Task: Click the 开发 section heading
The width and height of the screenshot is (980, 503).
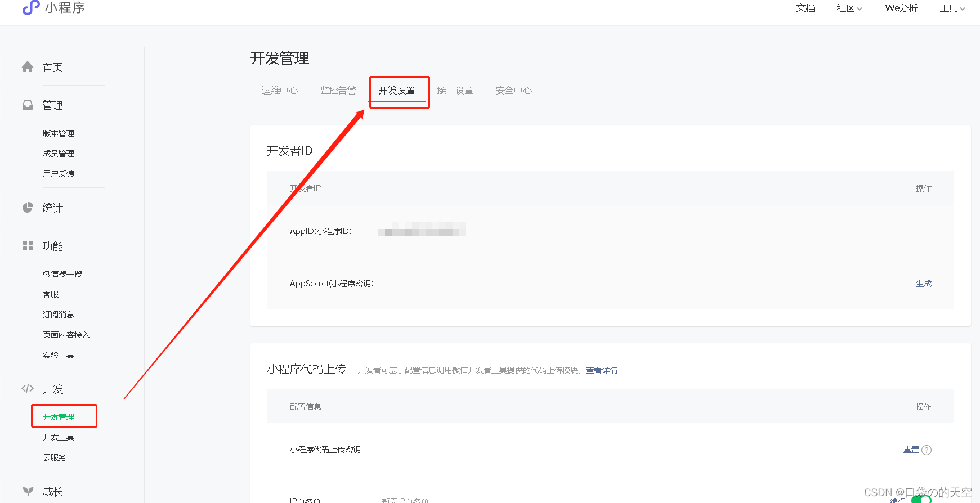Action: [53, 389]
